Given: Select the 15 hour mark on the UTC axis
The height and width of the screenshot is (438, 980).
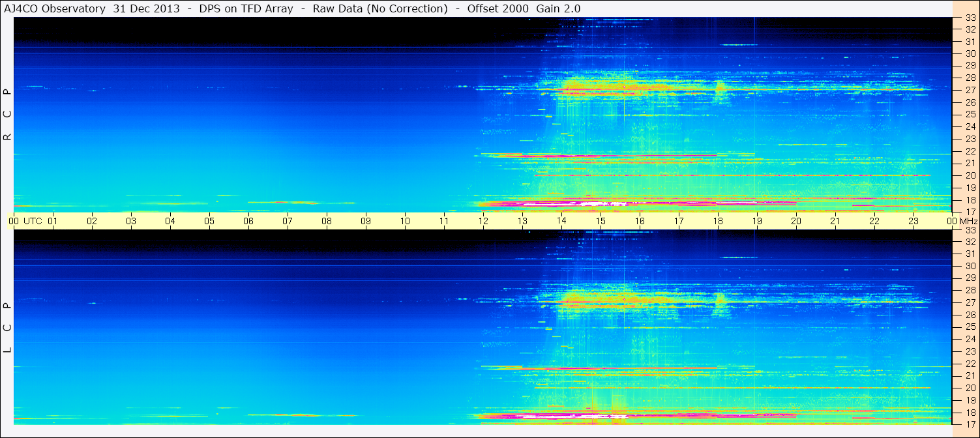Looking at the screenshot, I should tap(601, 221).
